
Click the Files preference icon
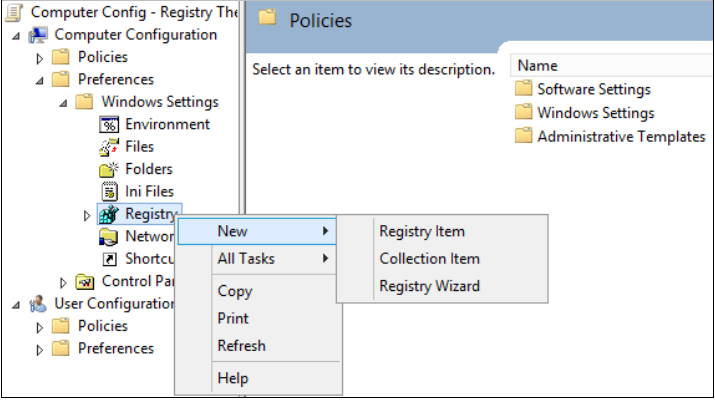click(110, 147)
